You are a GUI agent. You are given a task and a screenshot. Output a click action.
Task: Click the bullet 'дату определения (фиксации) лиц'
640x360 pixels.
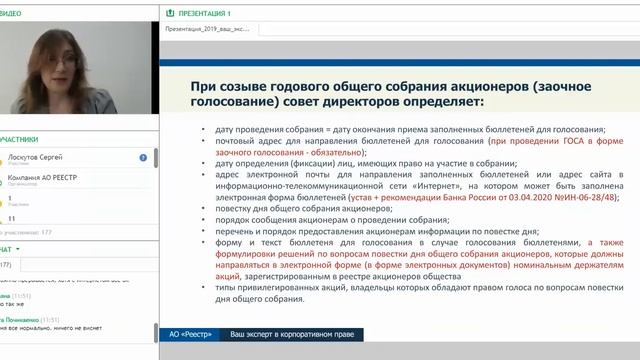coord(366,164)
